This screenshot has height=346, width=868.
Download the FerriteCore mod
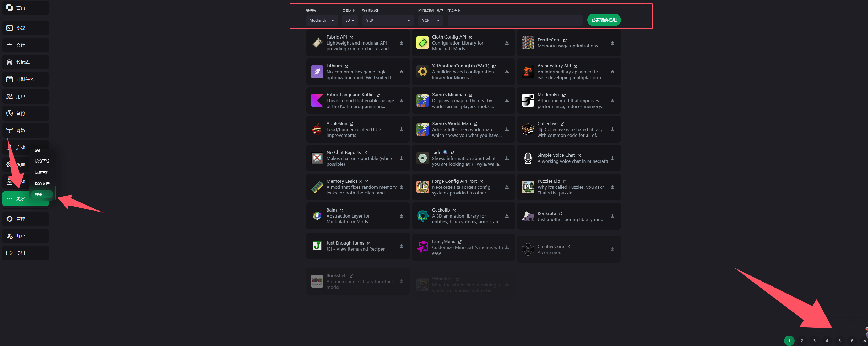(612, 43)
